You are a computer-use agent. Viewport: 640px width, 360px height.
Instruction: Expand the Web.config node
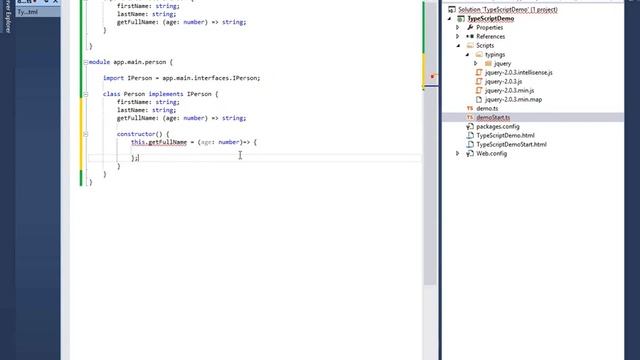tap(458, 153)
